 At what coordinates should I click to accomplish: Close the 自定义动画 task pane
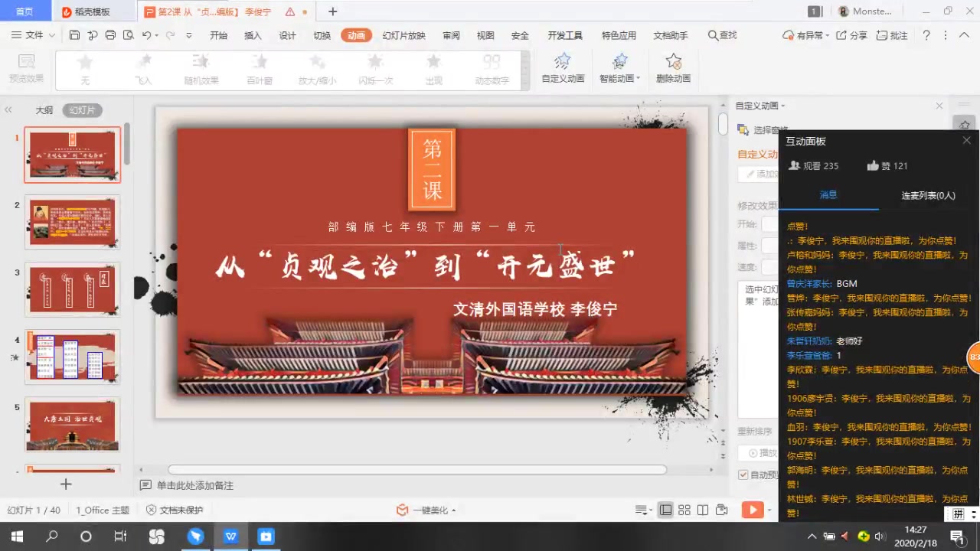click(939, 106)
